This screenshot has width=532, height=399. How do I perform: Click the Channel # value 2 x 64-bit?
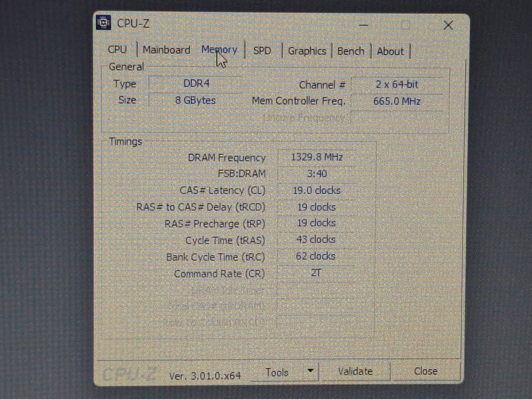pos(397,84)
